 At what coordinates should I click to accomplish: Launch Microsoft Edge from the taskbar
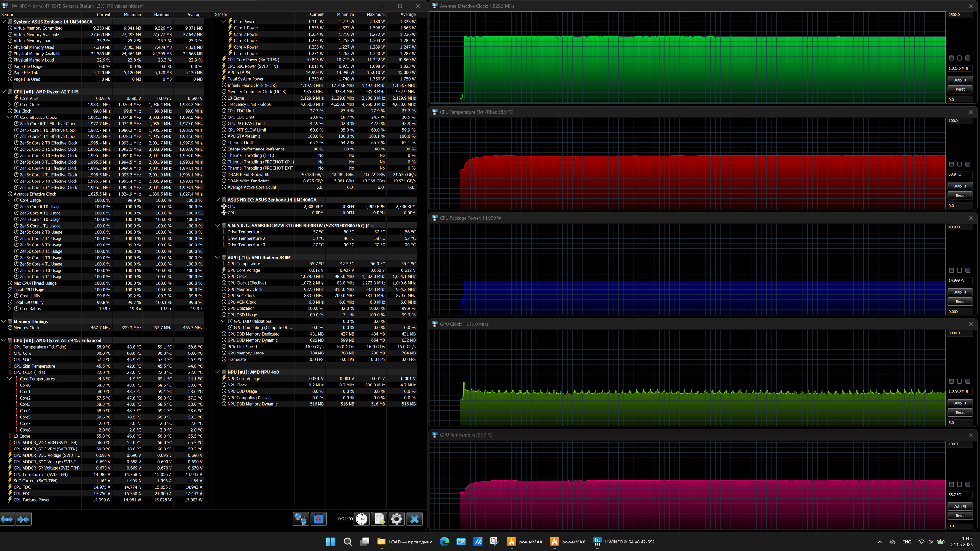tap(444, 542)
